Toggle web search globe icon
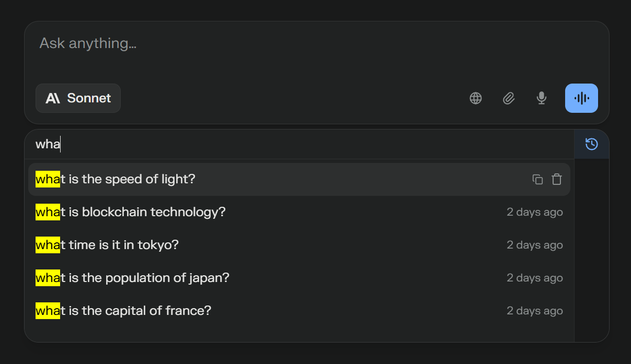This screenshot has width=631, height=364. click(476, 98)
